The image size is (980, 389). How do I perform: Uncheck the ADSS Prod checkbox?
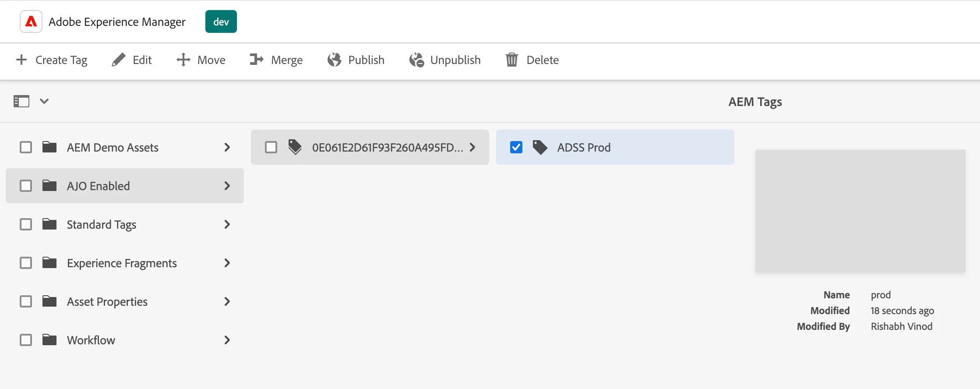coord(516,147)
